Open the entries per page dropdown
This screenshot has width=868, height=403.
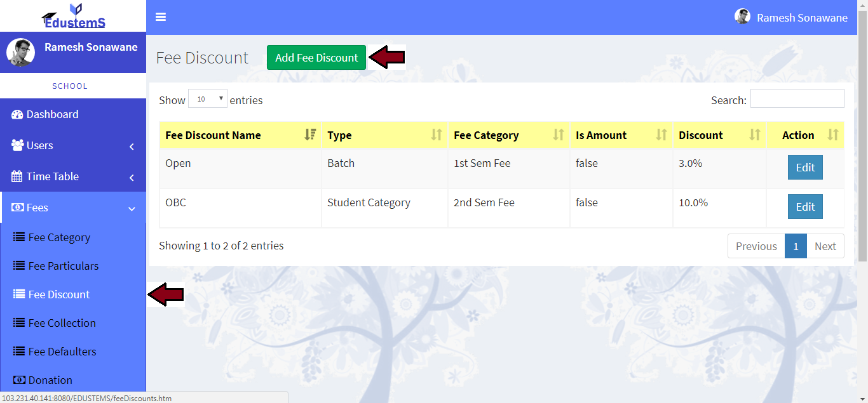pyautogui.click(x=208, y=99)
